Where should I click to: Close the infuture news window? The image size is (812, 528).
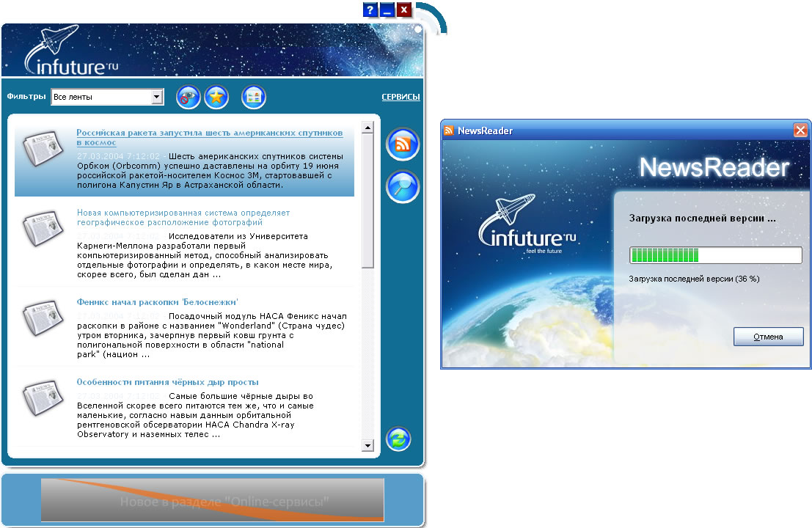coord(404,10)
